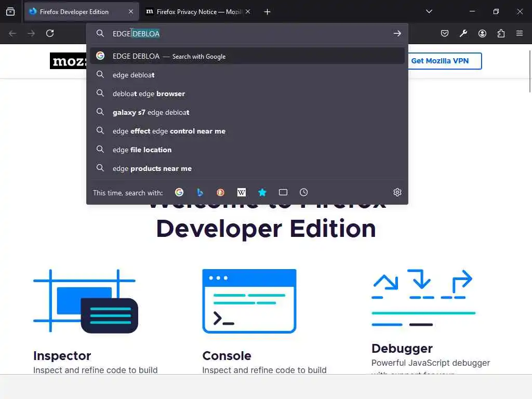Restore down the Firefox window
The width and height of the screenshot is (532, 399).
point(496,11)
